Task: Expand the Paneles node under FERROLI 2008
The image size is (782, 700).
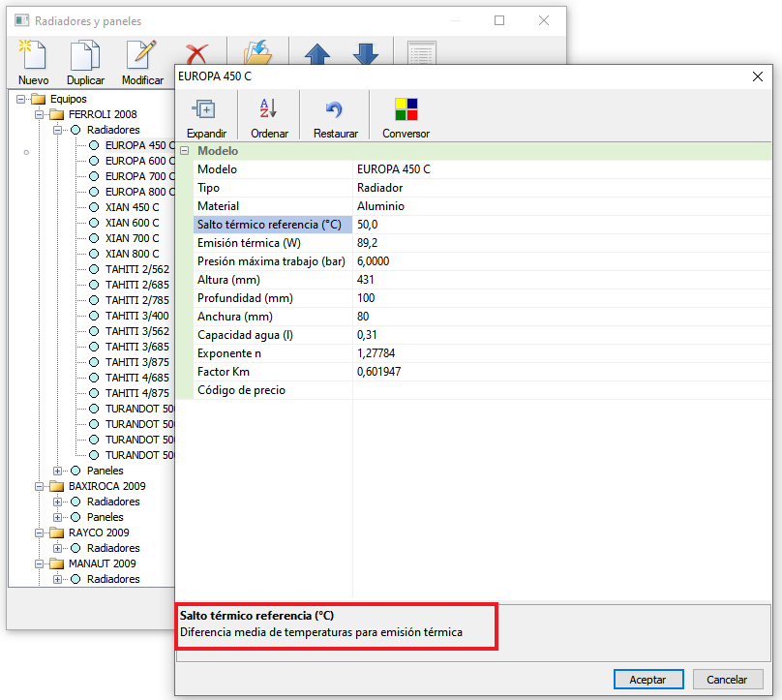Action: (58, 471)
